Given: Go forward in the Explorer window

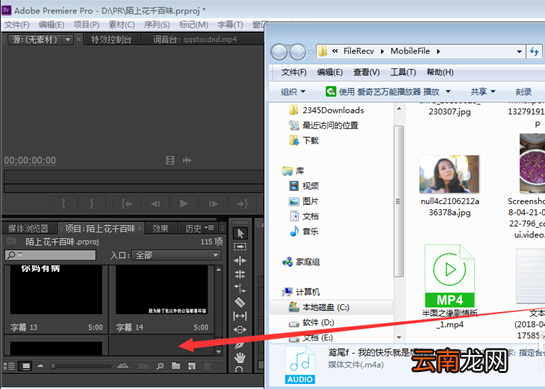Looking at the screenshot, I should tap(298, 52).
